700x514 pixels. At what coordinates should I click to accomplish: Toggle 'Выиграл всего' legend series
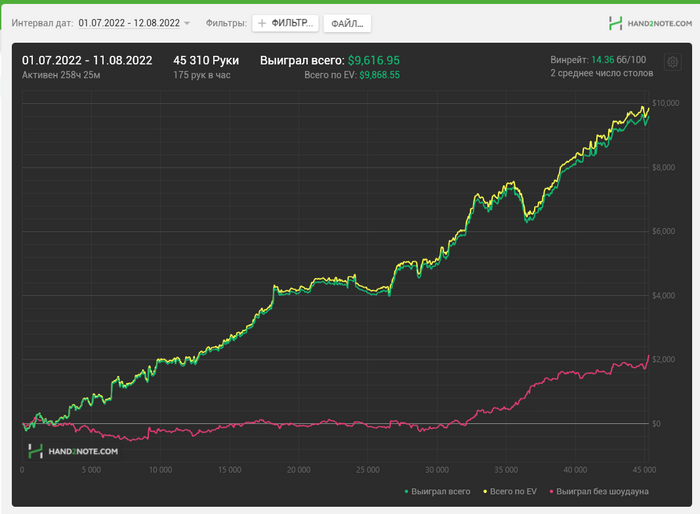click(437, 491)
